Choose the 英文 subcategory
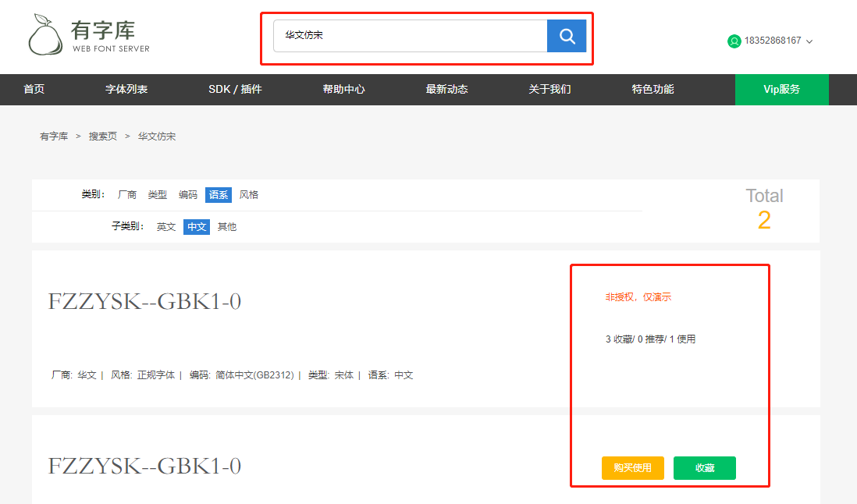Viewport: 857px width, 504px height. (166, 227)
